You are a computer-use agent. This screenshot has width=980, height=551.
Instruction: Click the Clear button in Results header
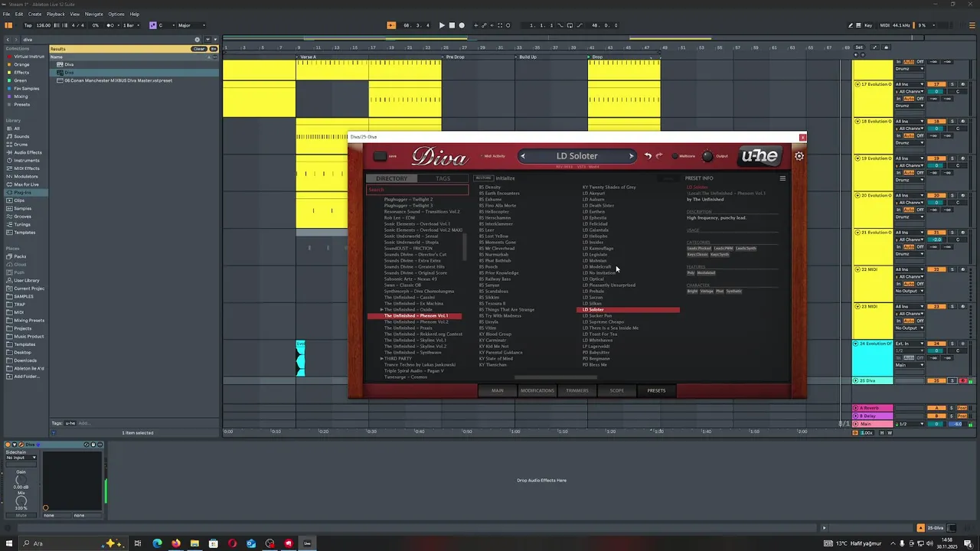[199, 49]
